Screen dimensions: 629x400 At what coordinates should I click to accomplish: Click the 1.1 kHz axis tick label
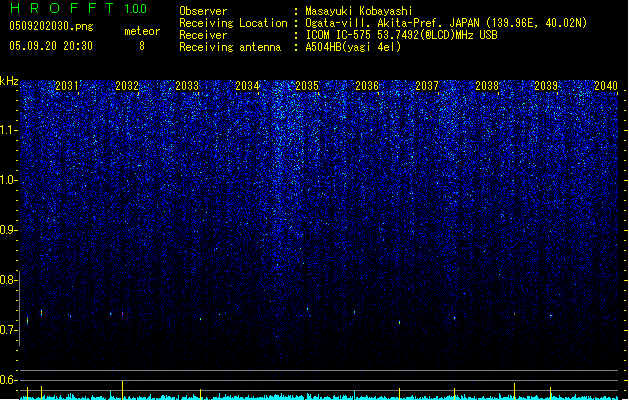(8, 130)
